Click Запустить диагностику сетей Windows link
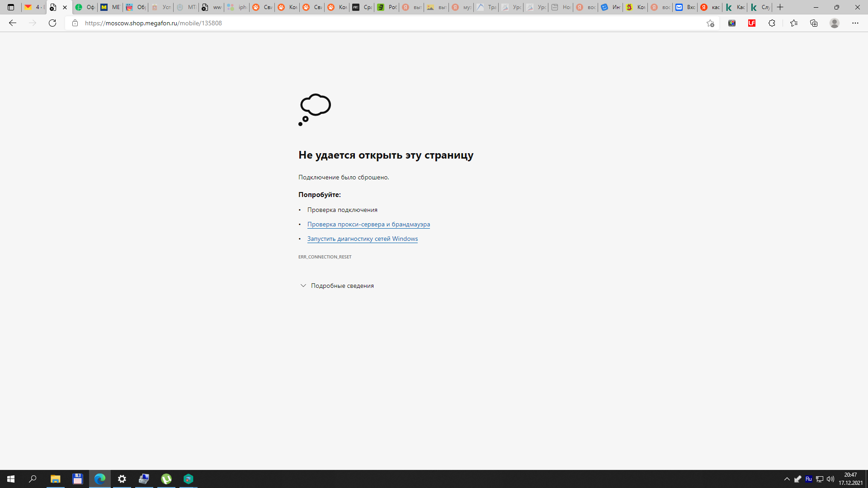The height and width of the screenshot is (488, 868). click(x=362, y=239)
